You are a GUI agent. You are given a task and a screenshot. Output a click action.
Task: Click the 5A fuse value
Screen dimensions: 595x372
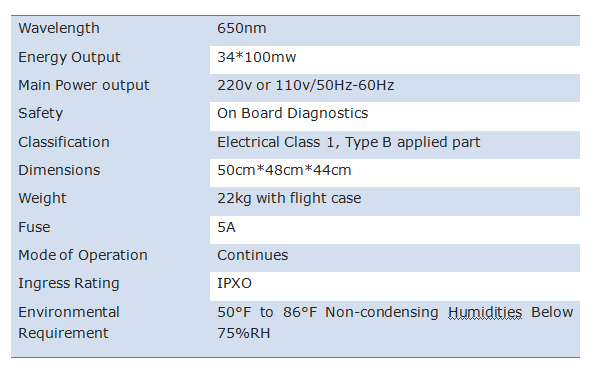[x=226, y=227]
